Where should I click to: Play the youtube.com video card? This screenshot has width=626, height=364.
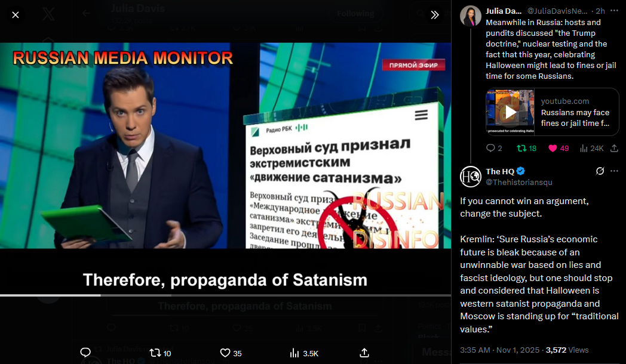(x=510, y=112)
